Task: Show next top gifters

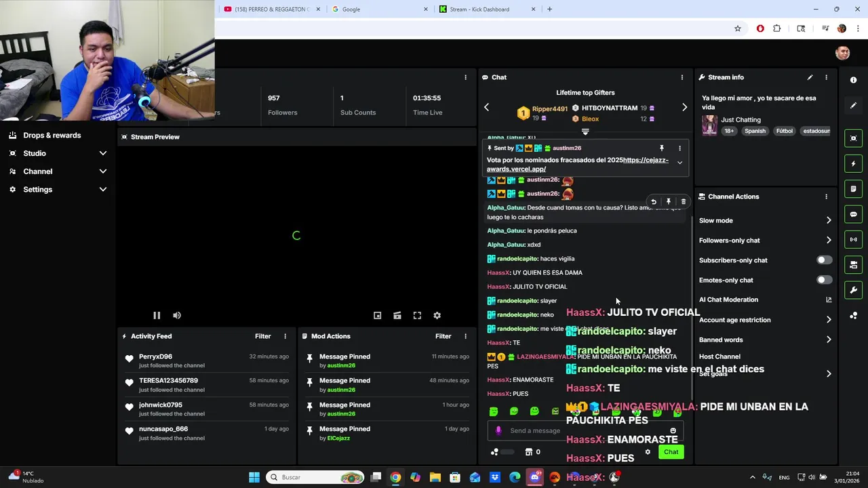Action: point(684,107)
